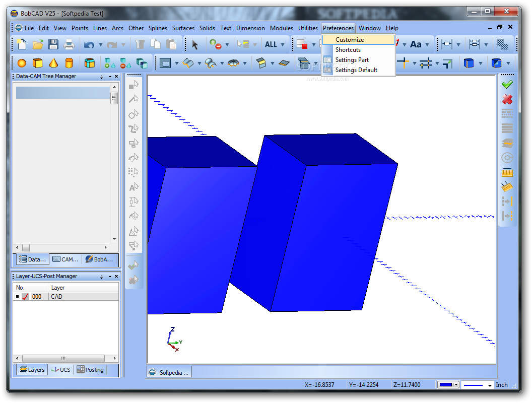Accept with the green checkmark icon

(x=507, y=84)
